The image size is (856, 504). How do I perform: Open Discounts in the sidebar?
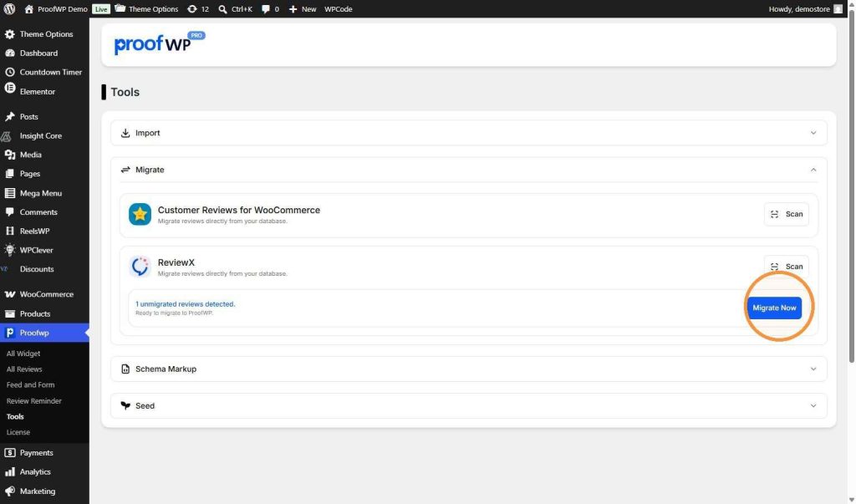click(x=37, y=269)
